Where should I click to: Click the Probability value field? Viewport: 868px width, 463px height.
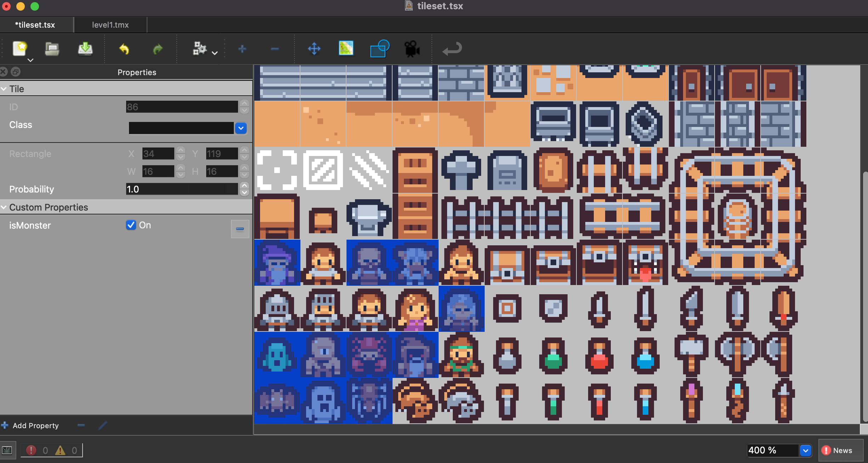click(182, 189)
